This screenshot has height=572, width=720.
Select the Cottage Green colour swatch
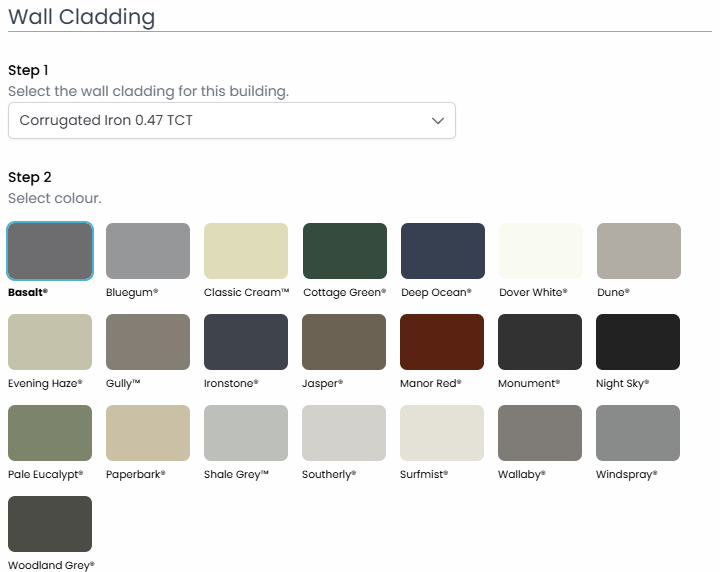[344, 251]
